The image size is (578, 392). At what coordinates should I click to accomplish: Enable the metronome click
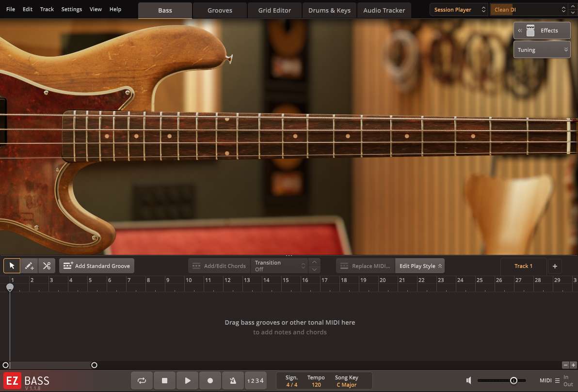233,380
